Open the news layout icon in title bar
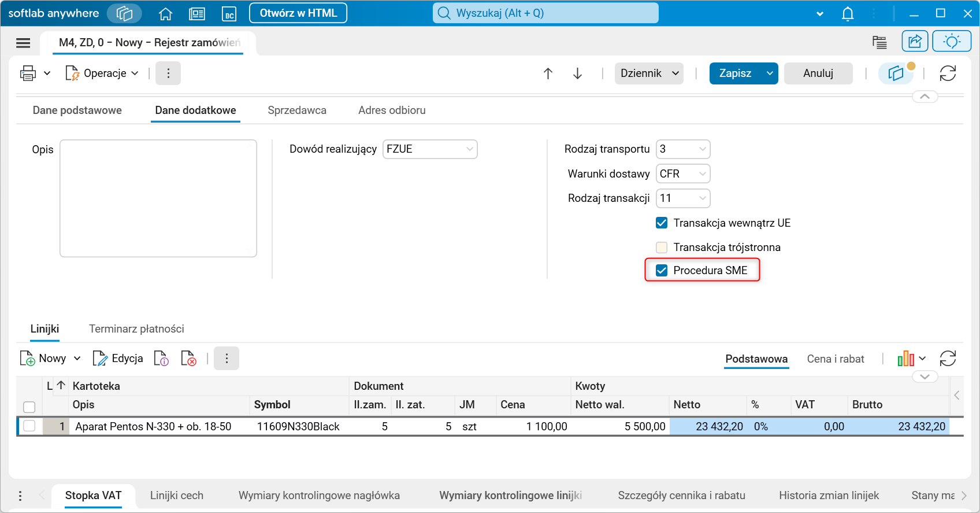Image resolution: width=980 pixels, height=513 pixels. click(x=197, y=13)
